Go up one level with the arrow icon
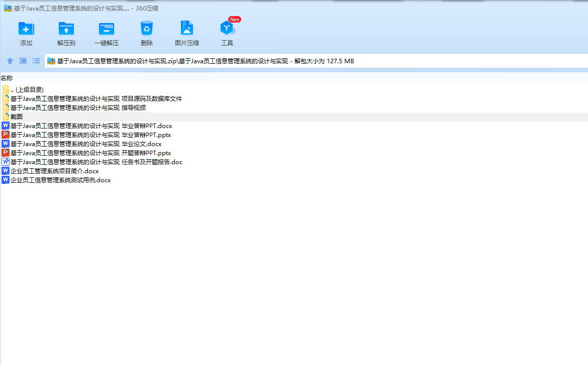The width and height of the screenshot is (588, 365). (x=10, y=61)
